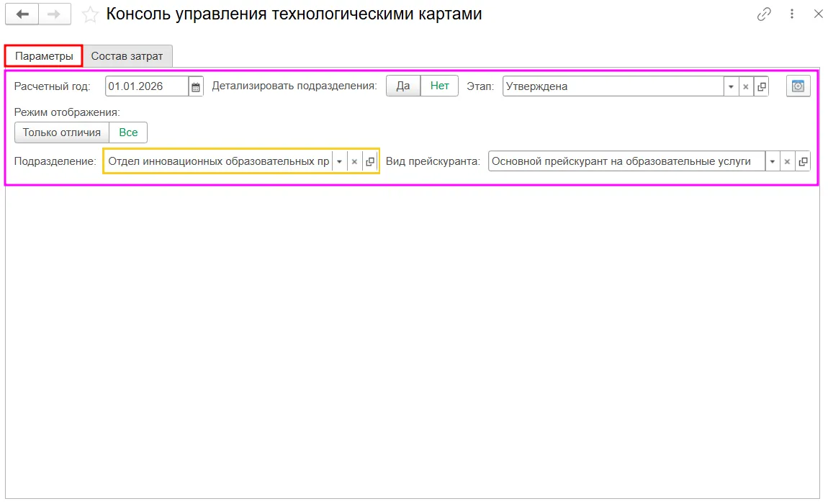Viewport: 828px width, 504px height.
Task: Copy link using the chain icon
Action: pyautogui.click(x=764, y=14)
